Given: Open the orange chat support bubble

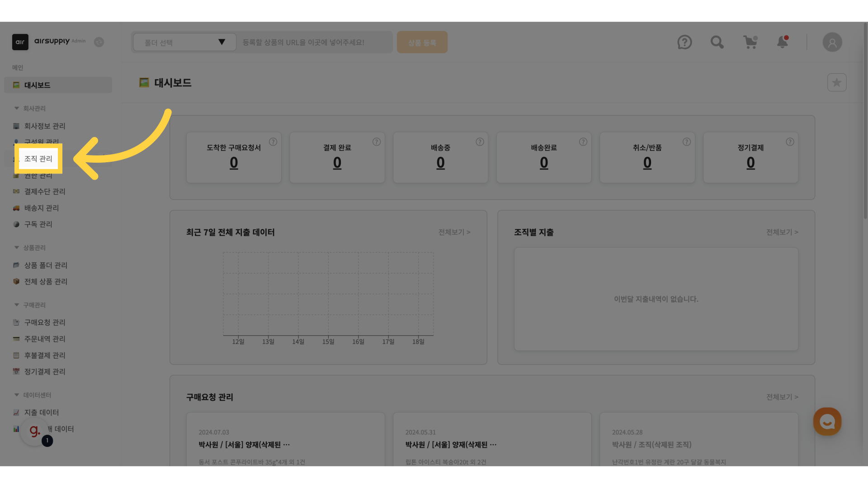Looking at the screenshot, I should point(827,422).
